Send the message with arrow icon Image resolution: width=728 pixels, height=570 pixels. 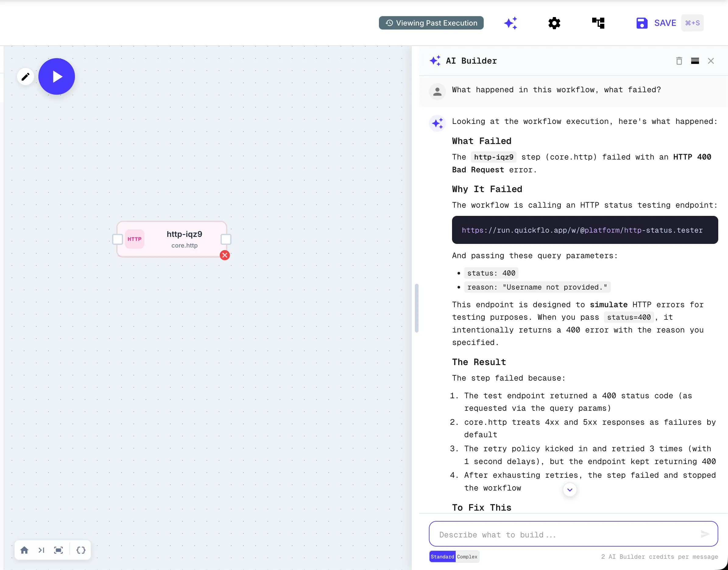[x=705, y=534]
